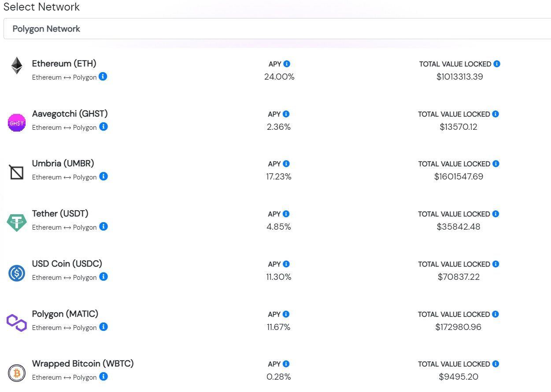Click APY info icon in Tether row
This screenshot has width=551, height=392.
(286, 214)
